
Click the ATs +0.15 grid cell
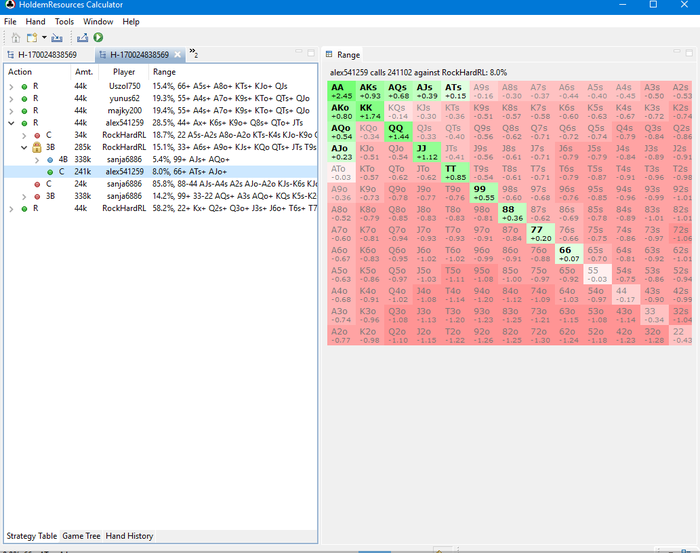point(455,91)
